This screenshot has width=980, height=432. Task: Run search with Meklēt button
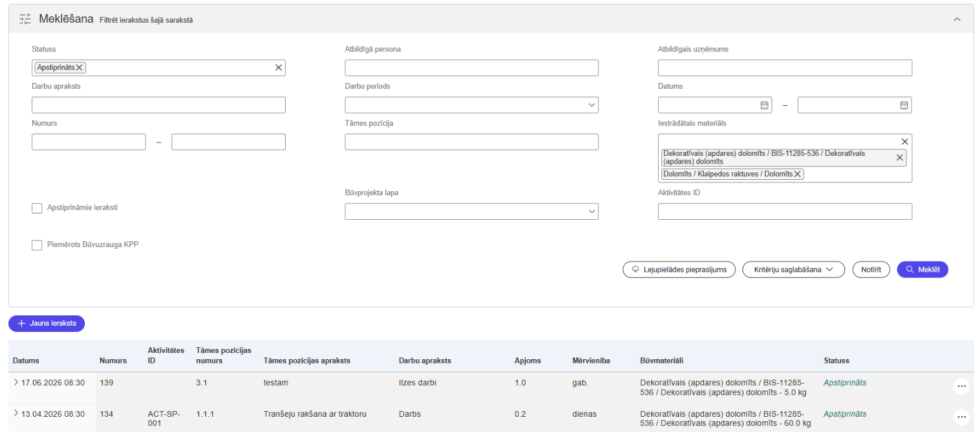pos(922,270)
